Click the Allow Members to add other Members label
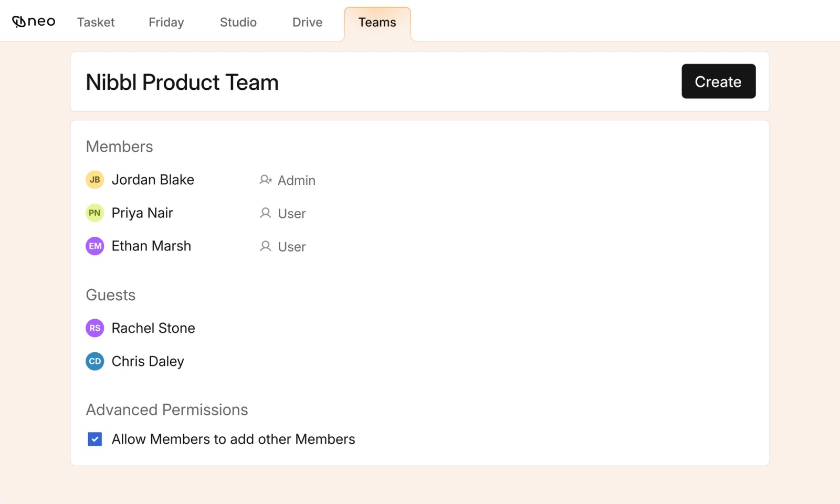 click(234, 439)
